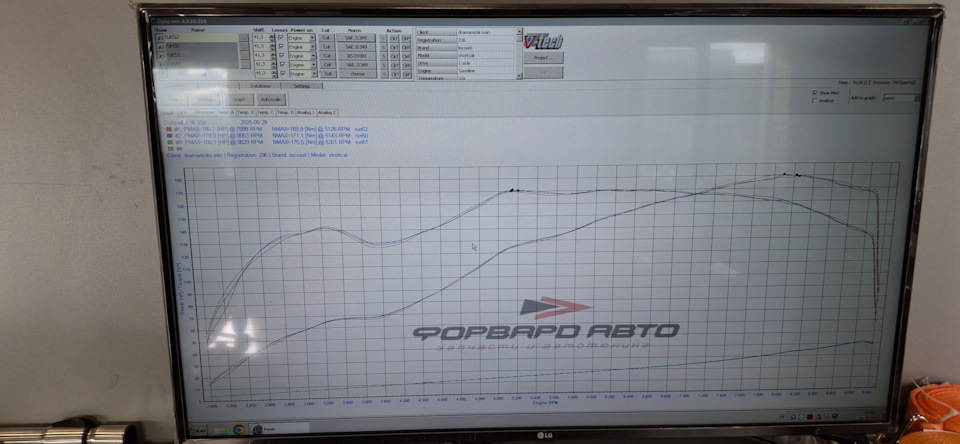Image resolution: width=960 pixels, height=444 pixels.
Task: Uncheck the Show MAX checkbox
Action: 815,92
